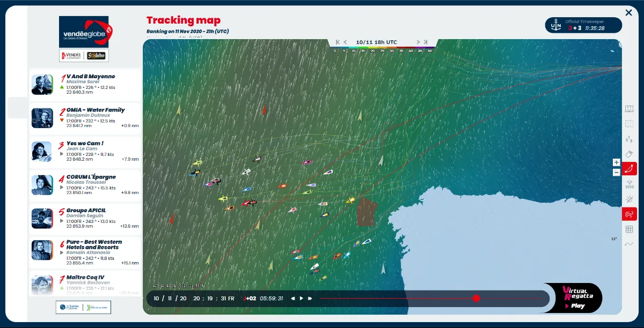Zoom in the map with plus button
This screenshot has height=328, width=644.
click(616, 162)
